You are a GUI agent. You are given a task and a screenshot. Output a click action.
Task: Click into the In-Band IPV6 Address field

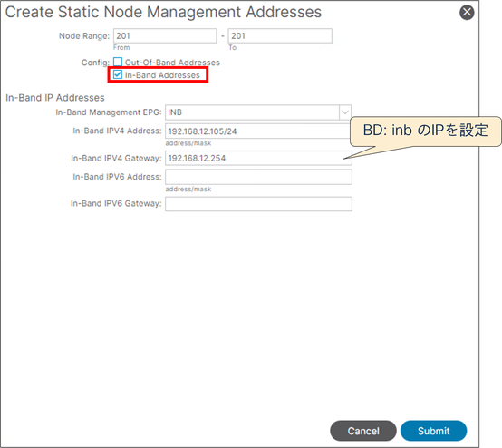pos(258,177)
